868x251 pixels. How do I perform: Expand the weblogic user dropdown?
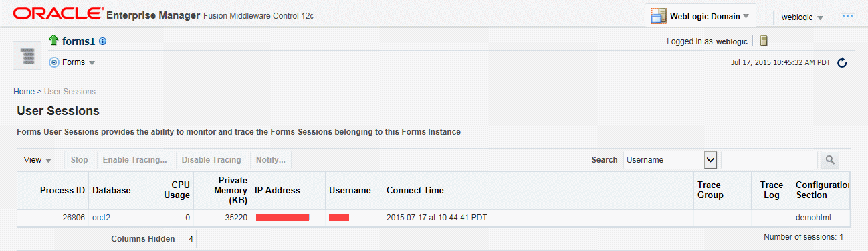pos(802,17)
